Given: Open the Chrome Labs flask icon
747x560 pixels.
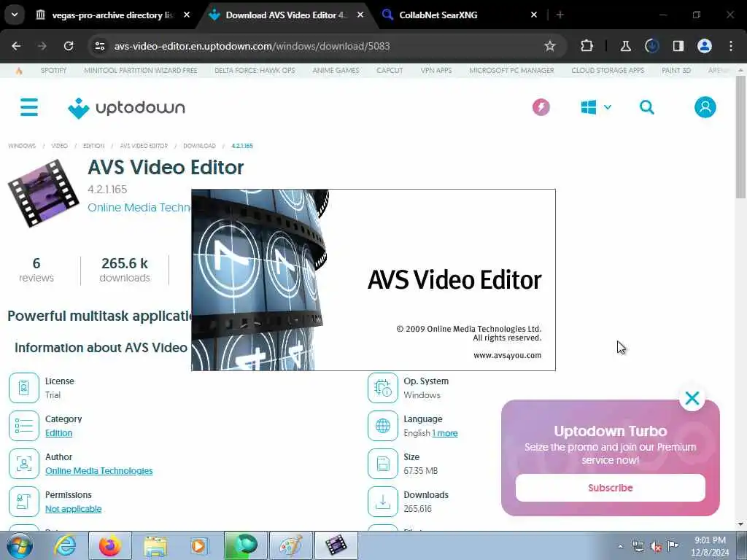Looking at the screenshot, I should pyautogui.click(x=625, y=46).
